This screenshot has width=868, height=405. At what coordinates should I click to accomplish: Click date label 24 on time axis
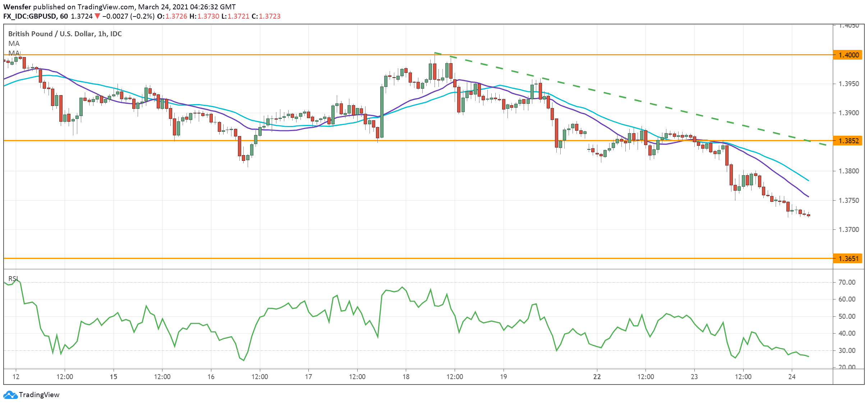(x=791, y=377)
